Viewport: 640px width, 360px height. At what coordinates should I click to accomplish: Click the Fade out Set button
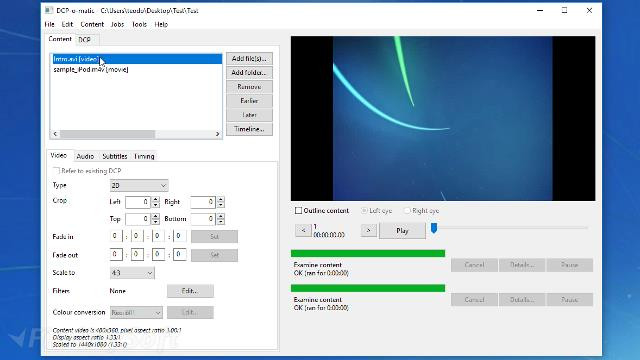click(214, 255)
